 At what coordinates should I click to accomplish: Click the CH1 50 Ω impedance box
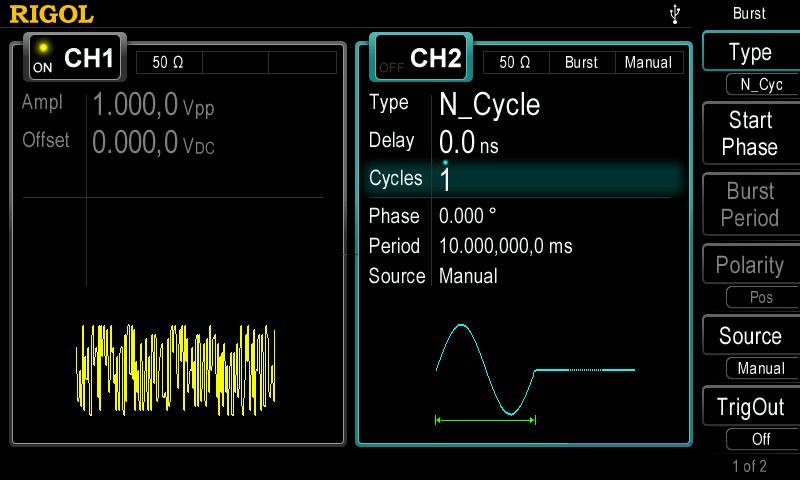point(168,62)
